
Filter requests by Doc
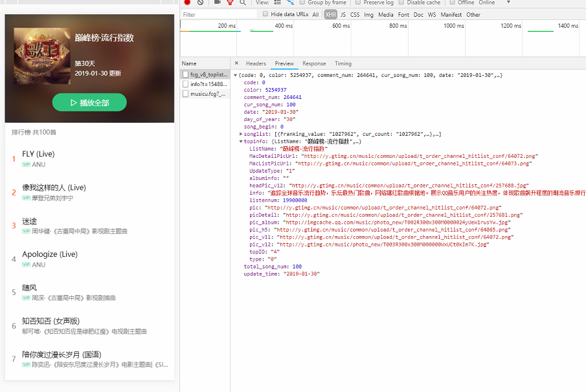point(418,15)
